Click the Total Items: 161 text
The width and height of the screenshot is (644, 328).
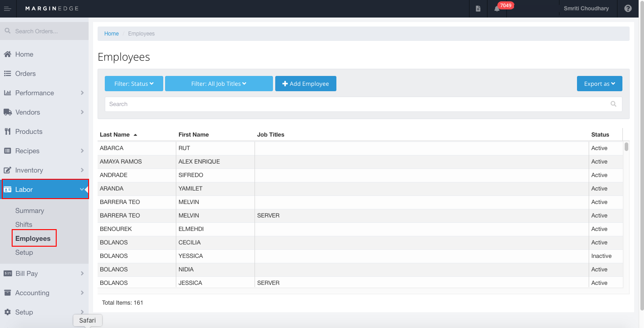coord(122,303)
